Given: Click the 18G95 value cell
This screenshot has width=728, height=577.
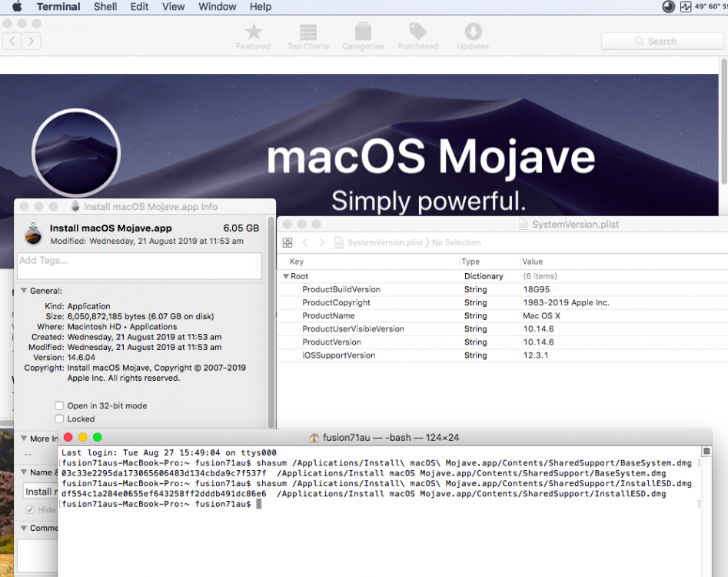Looking at the screenshot, I should pyautogui.click(x=537, y=289).
